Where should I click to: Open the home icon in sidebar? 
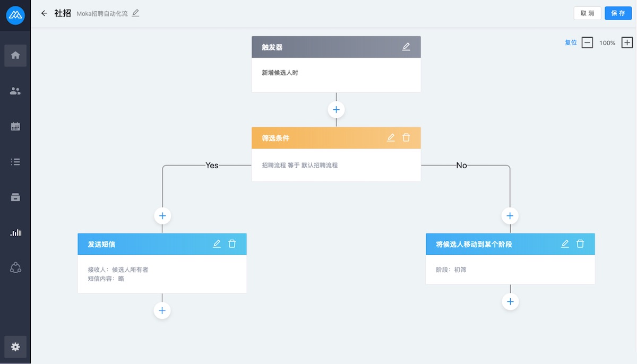pyautogui.click(x=15, y=55)
